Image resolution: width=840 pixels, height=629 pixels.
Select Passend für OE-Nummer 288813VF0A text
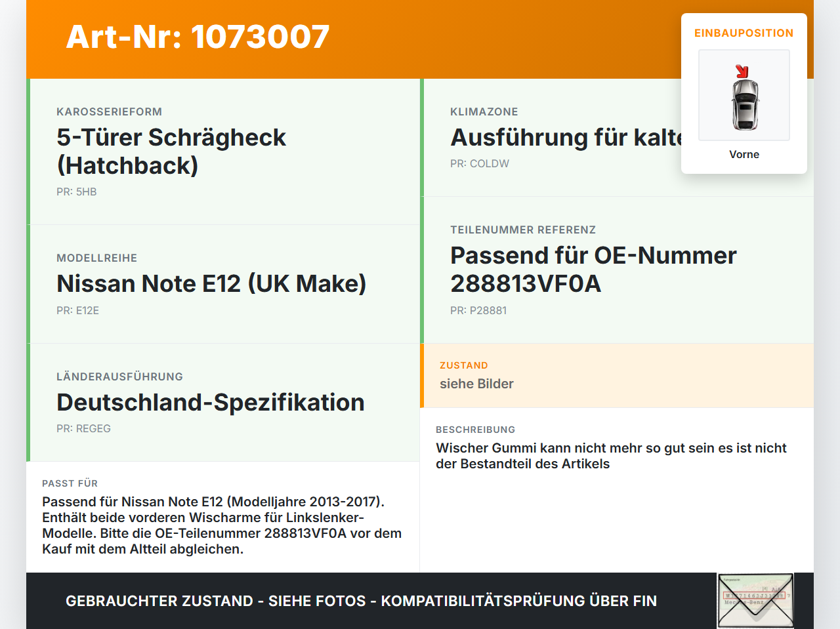pos(593,270)
